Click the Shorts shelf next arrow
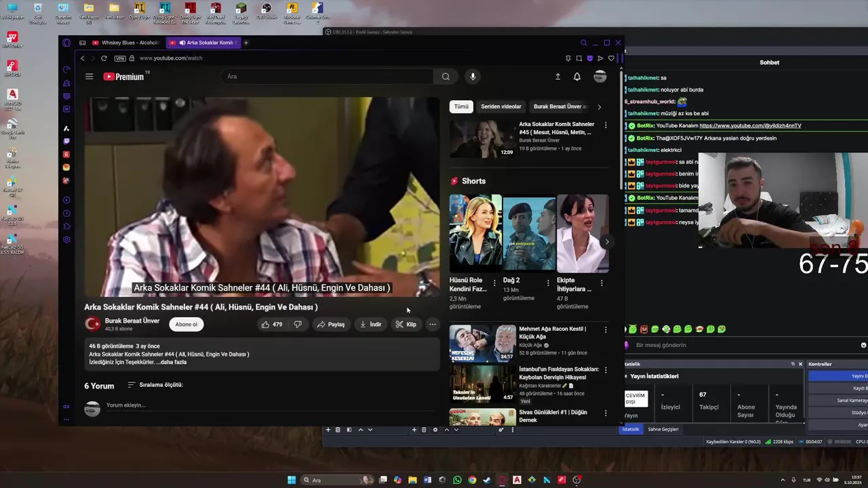This screenshot has width=868, height=488. click(x=607, y=242)
